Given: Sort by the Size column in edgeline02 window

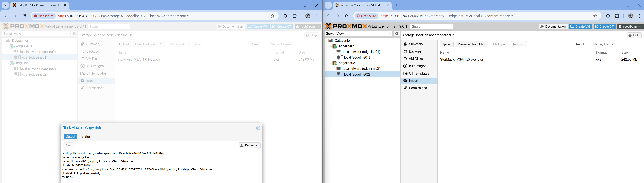Looking at the screenshot, I should click(631, 52).
